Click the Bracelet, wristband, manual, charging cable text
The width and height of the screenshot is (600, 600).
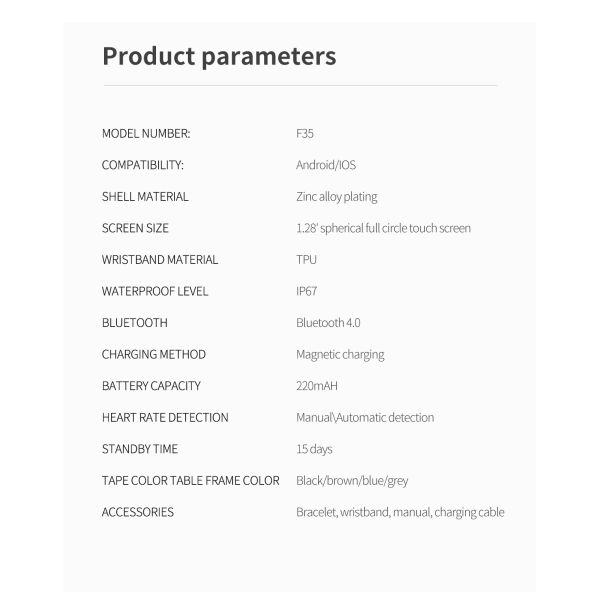point(400,512)
